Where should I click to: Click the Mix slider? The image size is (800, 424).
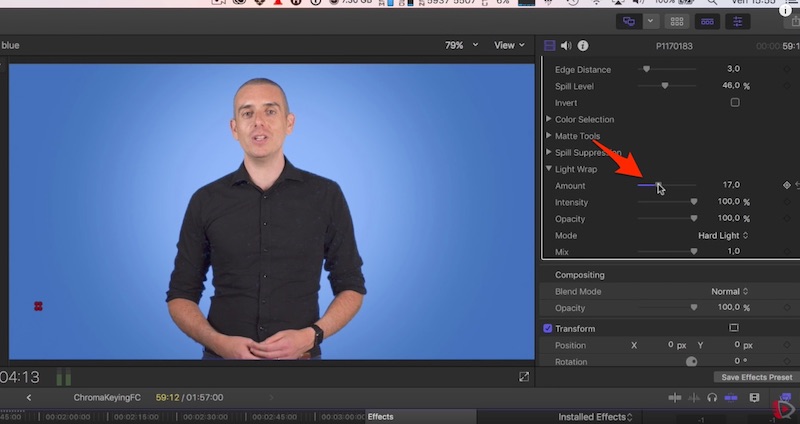coord(667,251)
